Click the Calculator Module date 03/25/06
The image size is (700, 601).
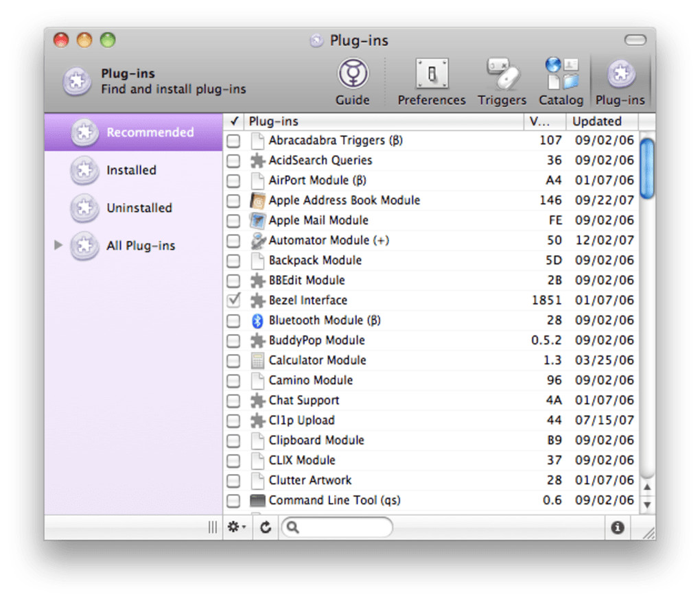point(605,360)
